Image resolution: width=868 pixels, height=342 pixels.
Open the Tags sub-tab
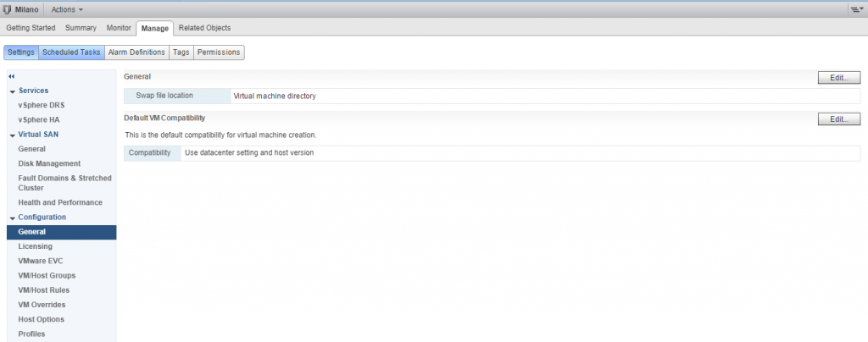click(181, 52)
